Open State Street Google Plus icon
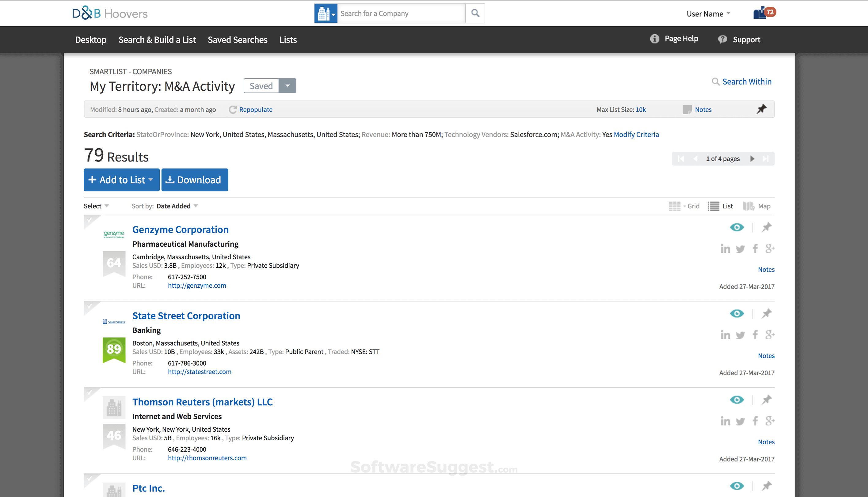This screenshot has height=497, width=868. (x=770, y=335)
